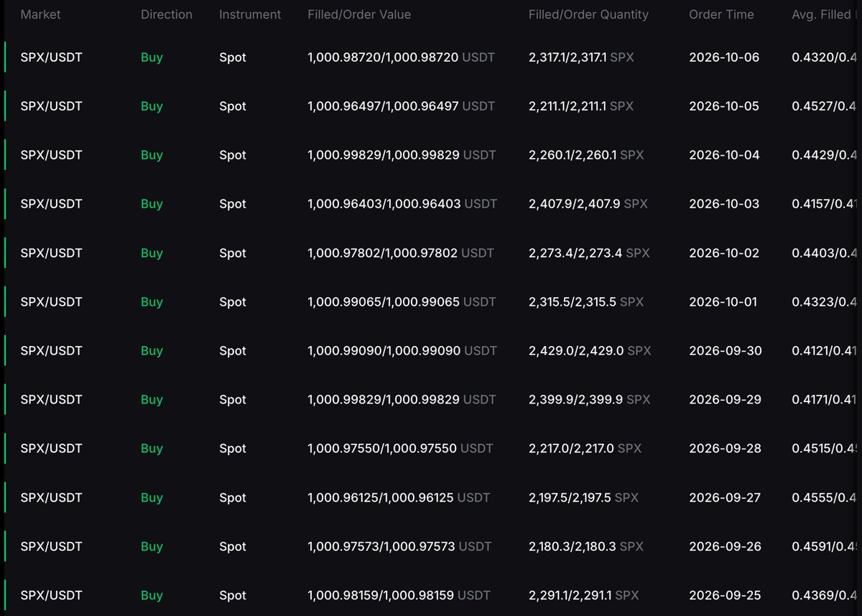The width and height of the screenshot is (862, 616).
Task: Click SPX/USDT market in the 2026-09-30 row
Action: 52,350
